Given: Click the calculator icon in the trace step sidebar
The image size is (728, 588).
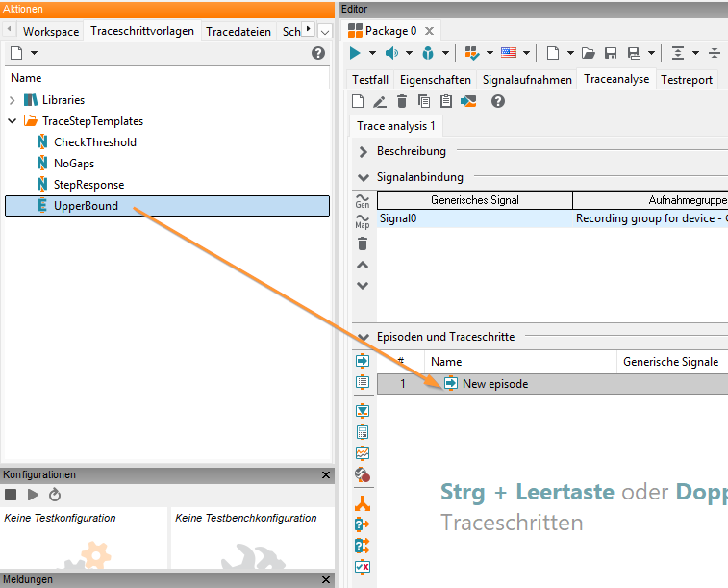Looking at the screenshot, I should 363,432.
